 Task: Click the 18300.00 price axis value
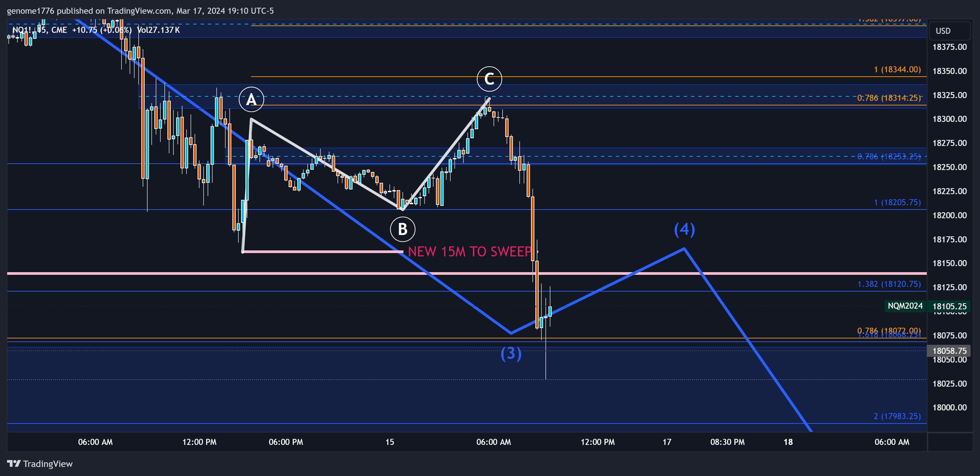click(949, 119)
